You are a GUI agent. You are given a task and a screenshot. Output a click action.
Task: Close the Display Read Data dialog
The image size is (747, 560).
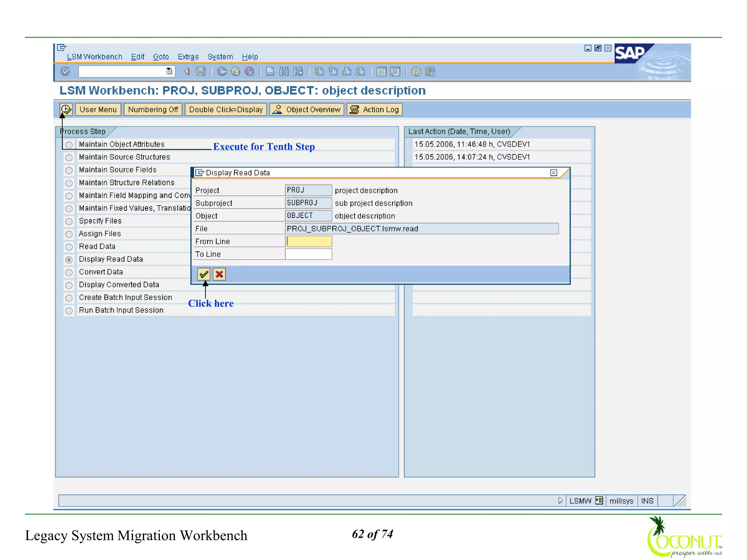554,173
